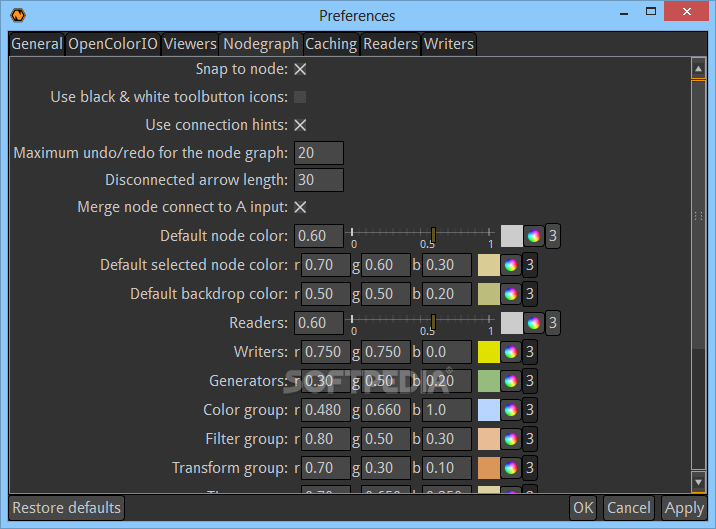Viewport: 716px width, 529px height.
Task: Click the Default node color gray swatch
Action: coord(511,236)
